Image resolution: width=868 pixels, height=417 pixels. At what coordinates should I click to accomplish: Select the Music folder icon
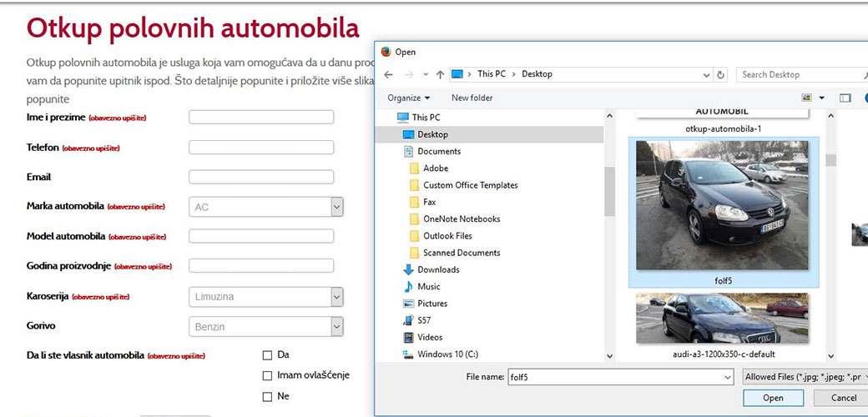tap(408, 287)
